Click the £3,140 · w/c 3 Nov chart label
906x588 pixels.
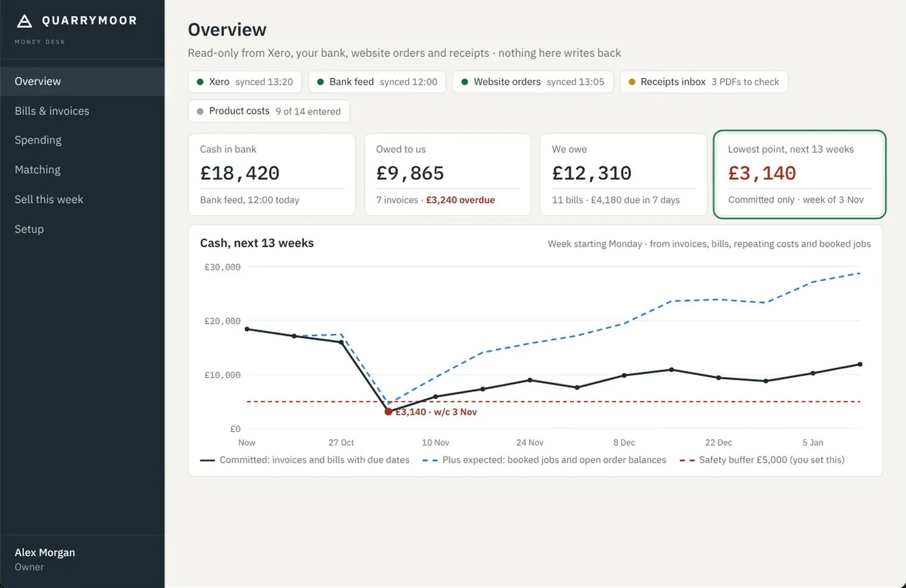click(x=436, y=412)
